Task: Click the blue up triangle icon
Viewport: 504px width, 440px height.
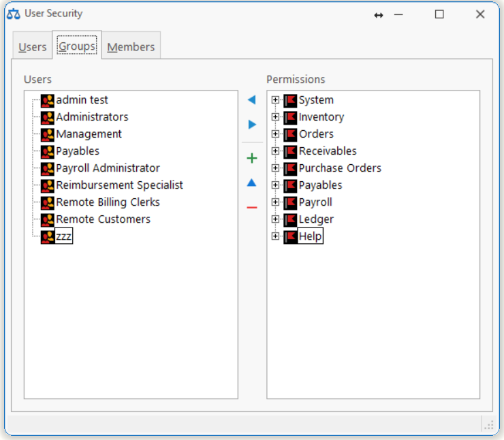Action: [252, 183]
